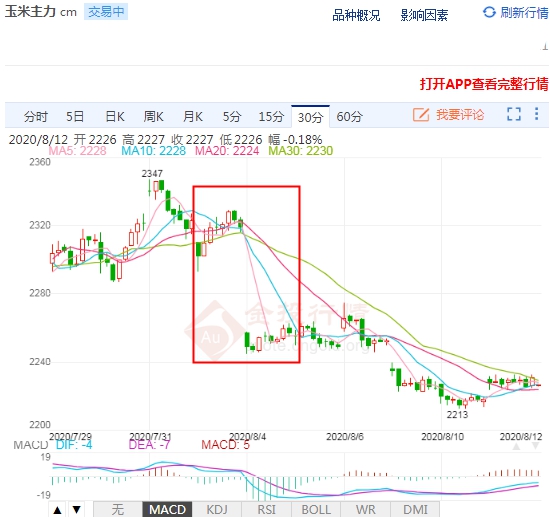Click the up arrow indicator button
550x517 pixels.
(58, 510)
